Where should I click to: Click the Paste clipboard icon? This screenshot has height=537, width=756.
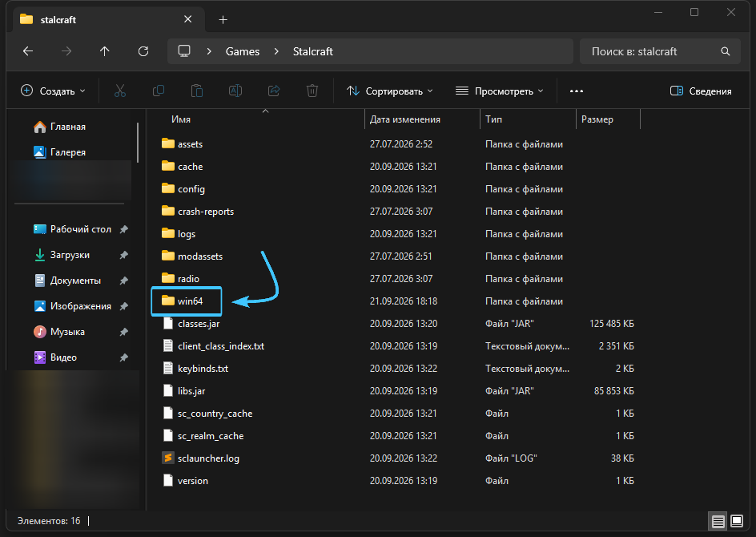point(197,91)
